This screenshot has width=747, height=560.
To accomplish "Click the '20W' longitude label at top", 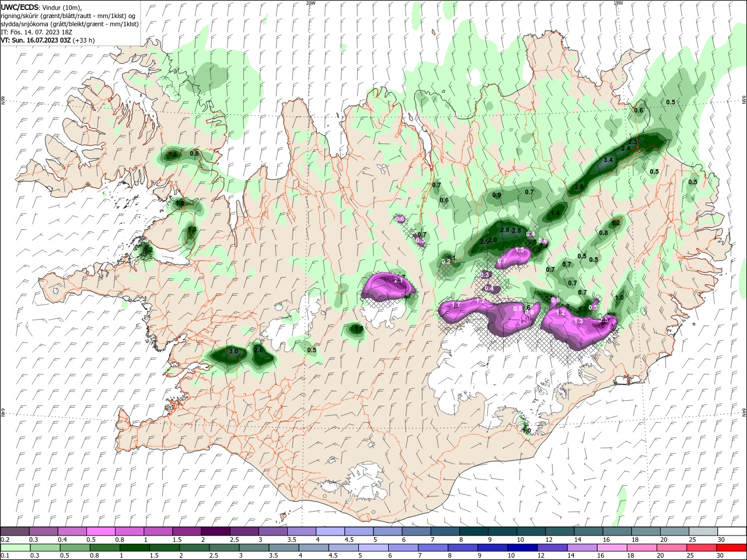I will pyautogui.click(x=310, y=3).
